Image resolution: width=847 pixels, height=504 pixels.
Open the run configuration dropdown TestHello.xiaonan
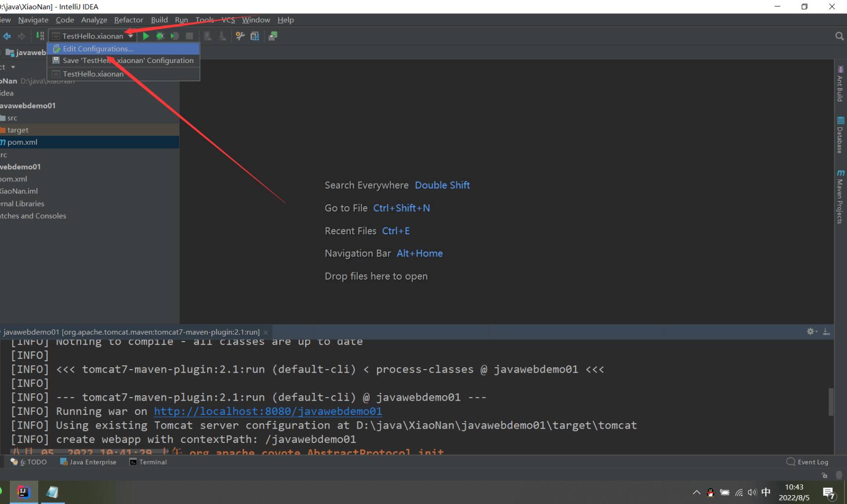[93, 36]
